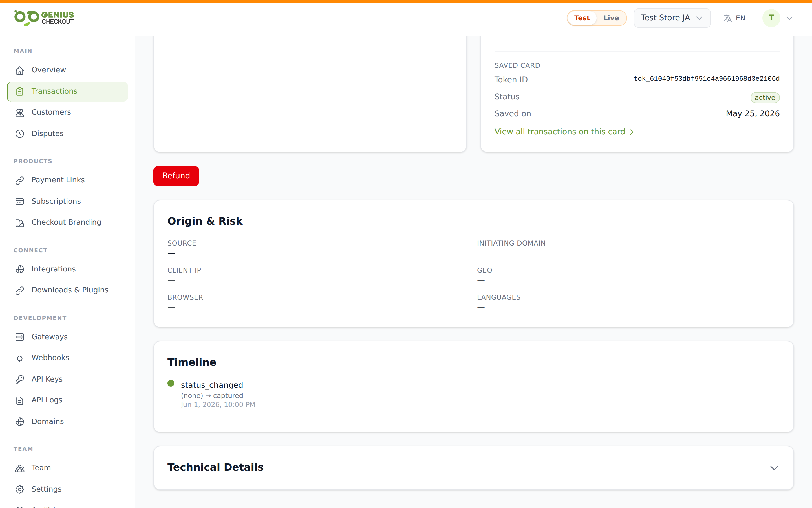The image size is (812, 508).
Task: Open Integrations page
Action: tap(67, 269)
